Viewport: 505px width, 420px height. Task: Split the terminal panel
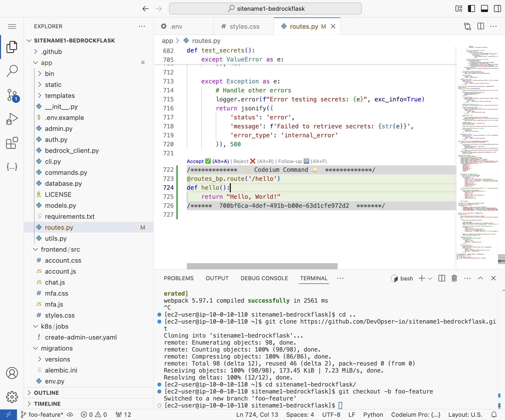click(x=442, y=278)
